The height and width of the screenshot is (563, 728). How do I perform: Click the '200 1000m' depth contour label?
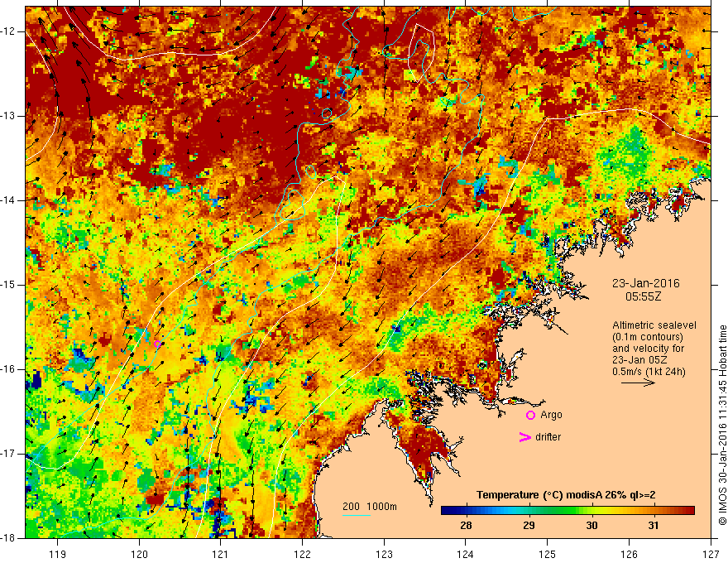pos(370,507)
